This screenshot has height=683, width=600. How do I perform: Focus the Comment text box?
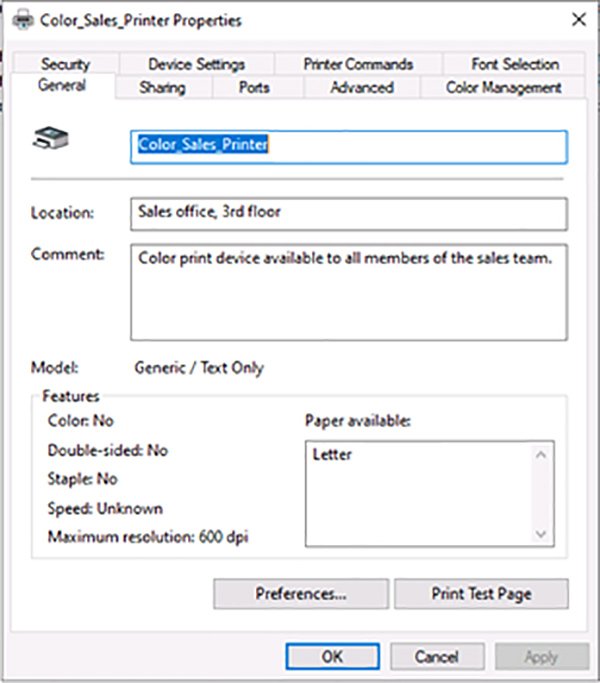pyautogui.click(x=349, y=292)
